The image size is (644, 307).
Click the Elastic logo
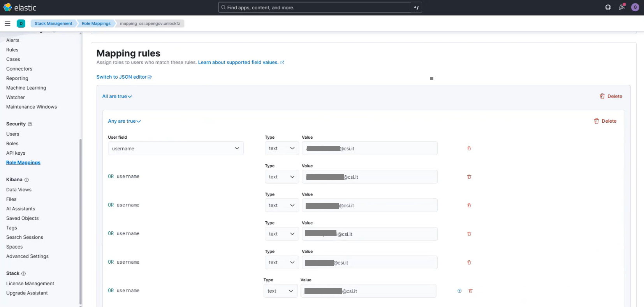coord(20,7)
